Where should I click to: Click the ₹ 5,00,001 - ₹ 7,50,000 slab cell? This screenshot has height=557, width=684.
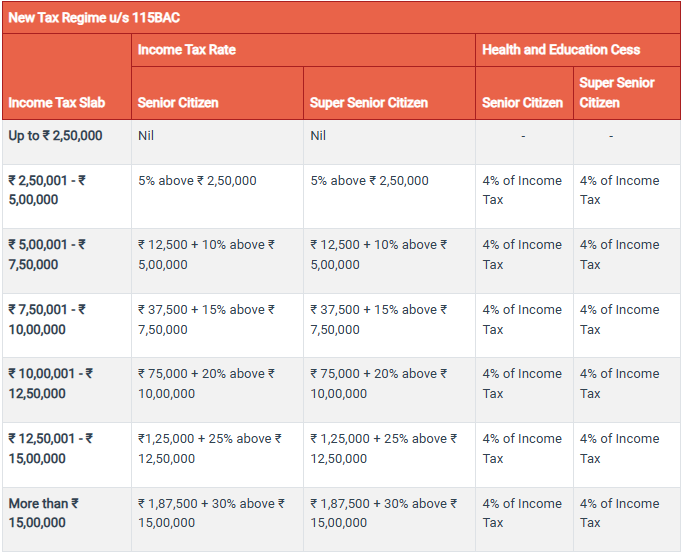48,255
